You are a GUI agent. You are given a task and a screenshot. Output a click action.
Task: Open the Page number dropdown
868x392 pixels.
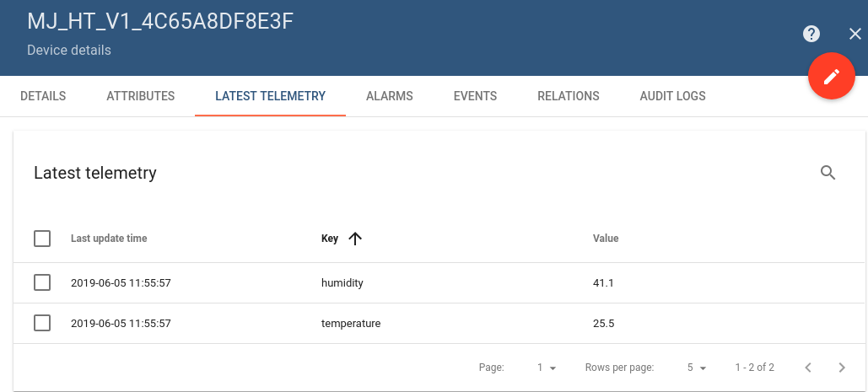[547, 368]
